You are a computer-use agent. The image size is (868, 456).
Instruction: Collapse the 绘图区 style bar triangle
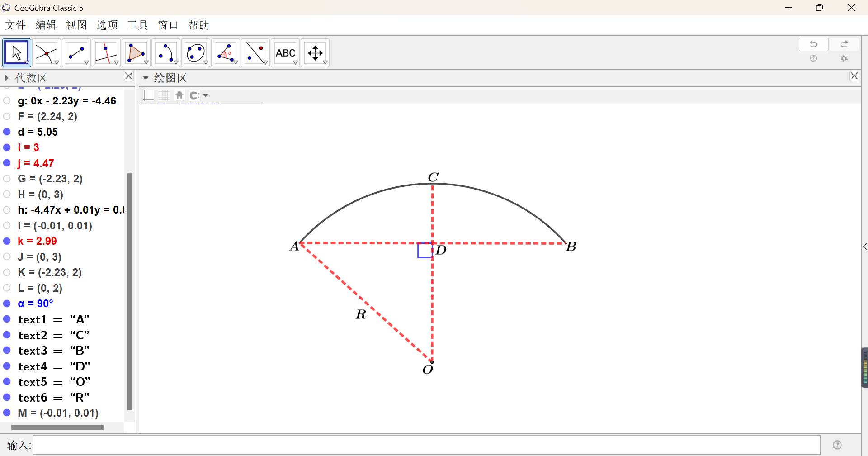click(146, 78)
